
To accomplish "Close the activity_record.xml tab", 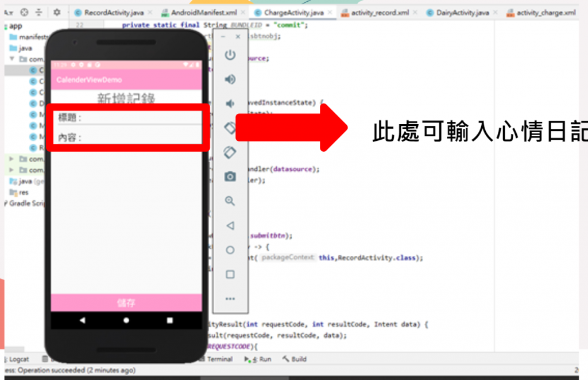I will click(415, 13).
